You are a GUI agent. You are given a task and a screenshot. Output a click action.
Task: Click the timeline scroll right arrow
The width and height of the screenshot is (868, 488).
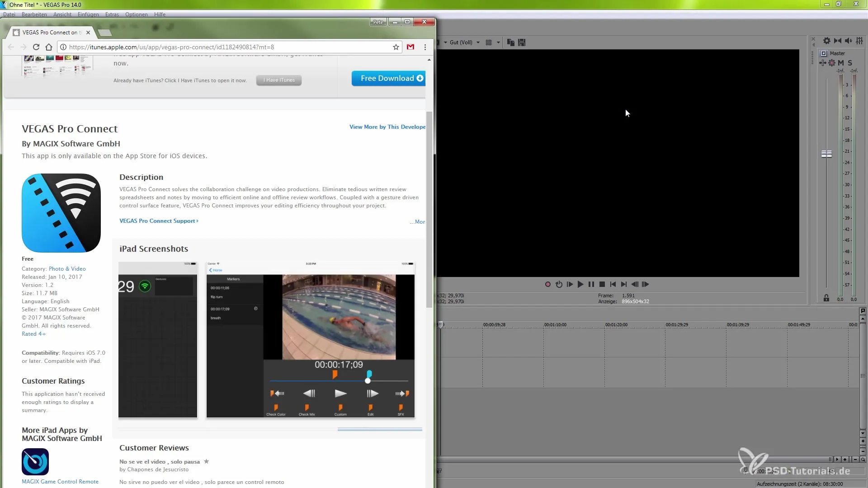pos(837,459)
